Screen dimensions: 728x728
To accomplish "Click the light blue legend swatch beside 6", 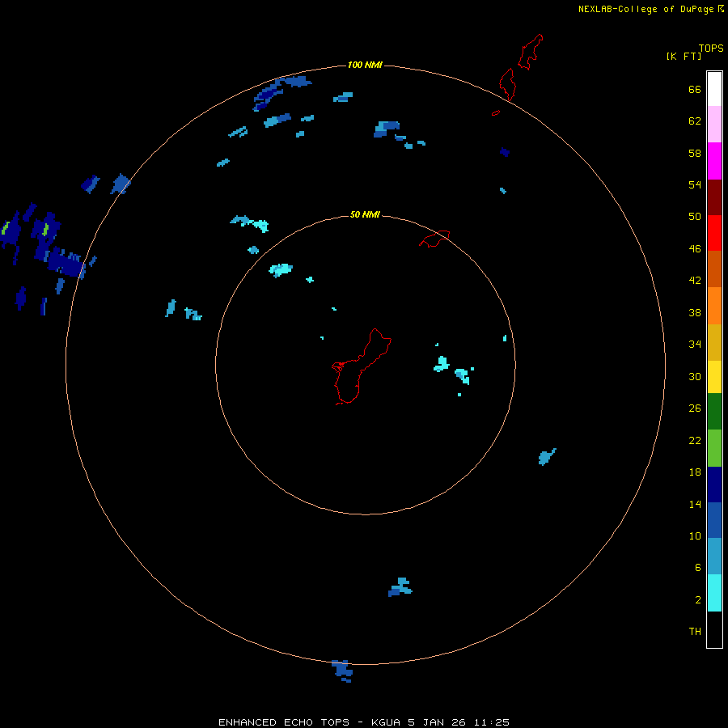I will (714, 557).
